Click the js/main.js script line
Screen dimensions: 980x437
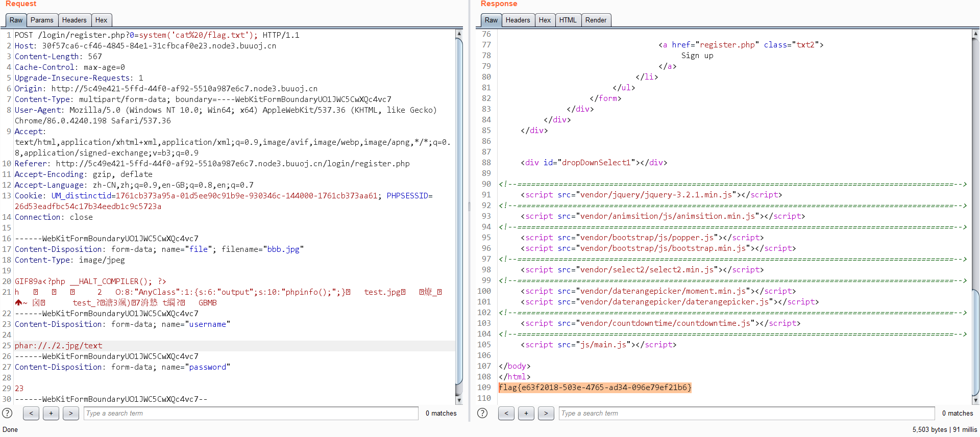click(598, 345)
